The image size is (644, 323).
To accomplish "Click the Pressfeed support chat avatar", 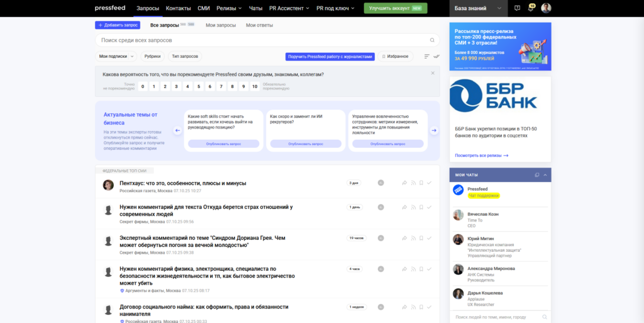I will click(458, 190).
